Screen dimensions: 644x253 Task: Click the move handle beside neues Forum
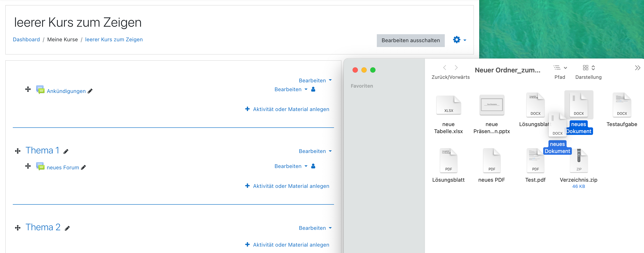pos(28,166)
